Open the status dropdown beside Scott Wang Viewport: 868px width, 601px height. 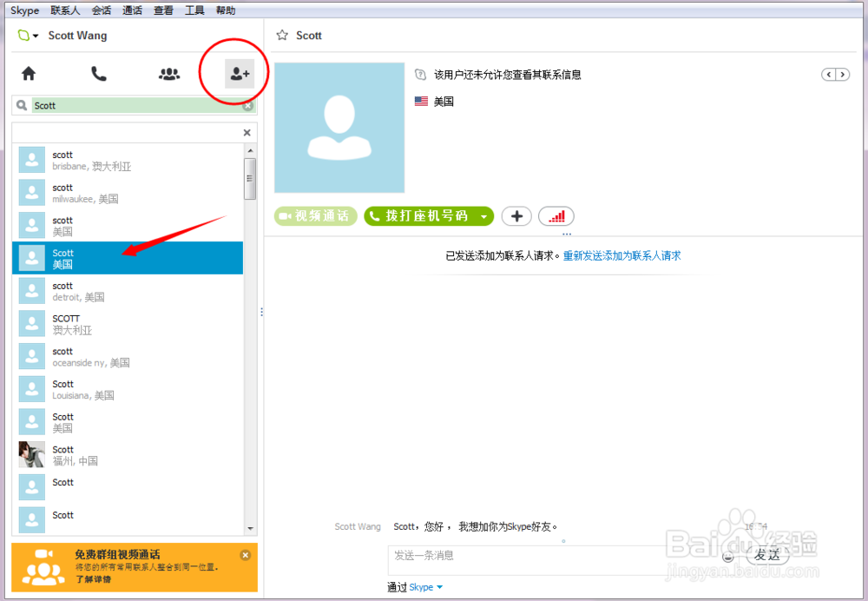(36, 36)
